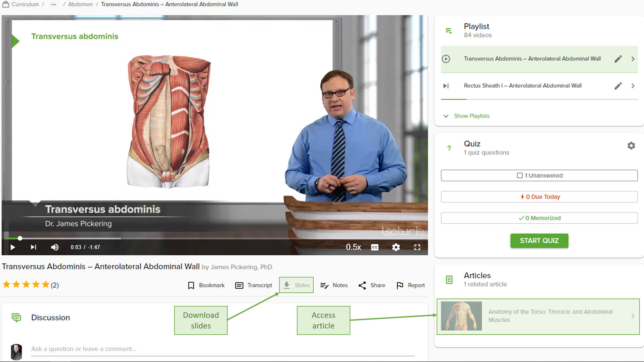Rate with the first star

[6, 284]
